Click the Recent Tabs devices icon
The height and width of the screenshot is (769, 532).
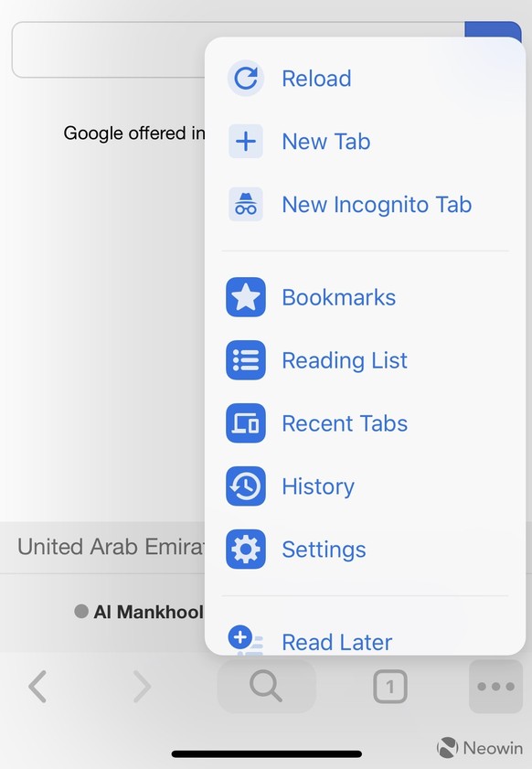pyautogui.click(x=246, y=422)
